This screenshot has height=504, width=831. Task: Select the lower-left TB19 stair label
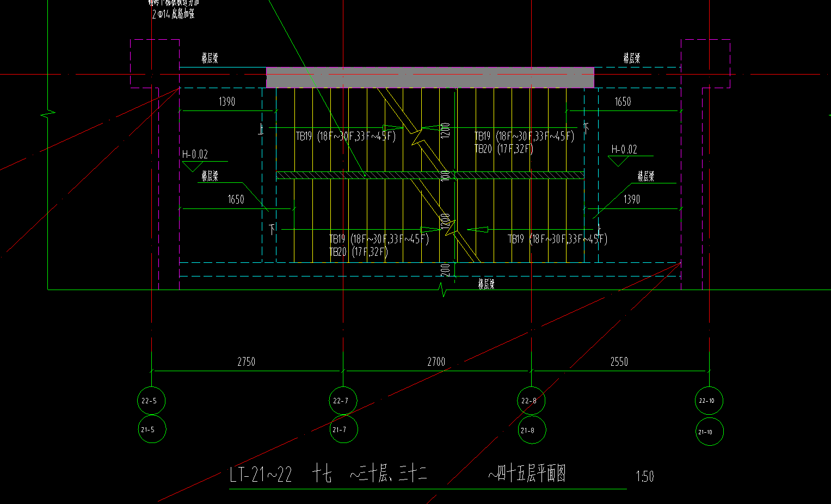379,239
